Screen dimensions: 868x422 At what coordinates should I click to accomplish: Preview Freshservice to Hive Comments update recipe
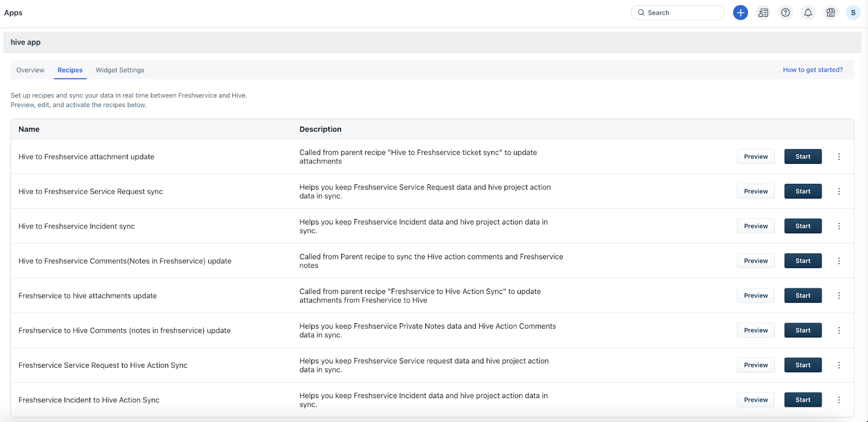(756, 330)
